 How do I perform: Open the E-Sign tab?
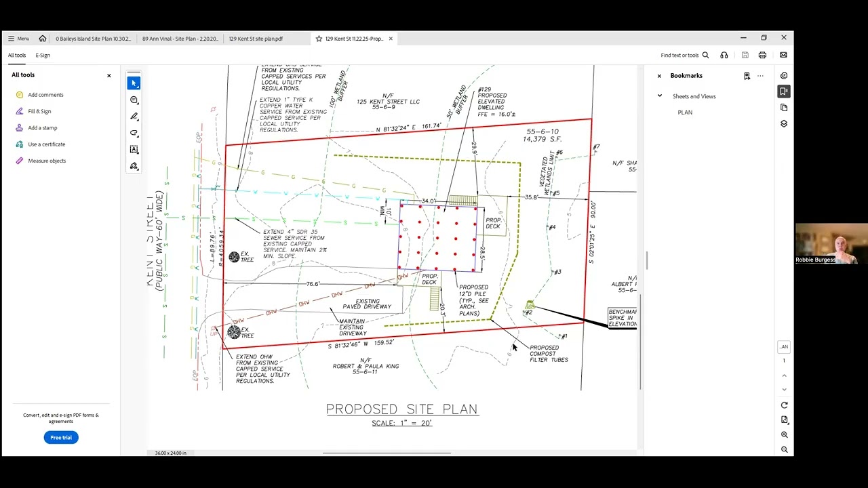43,55
